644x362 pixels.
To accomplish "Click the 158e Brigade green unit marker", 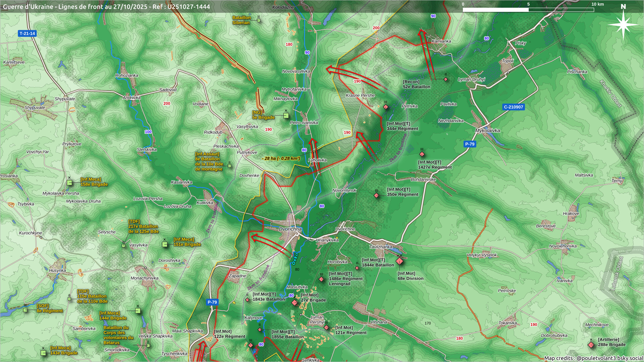I will click(x=69, y=183).
